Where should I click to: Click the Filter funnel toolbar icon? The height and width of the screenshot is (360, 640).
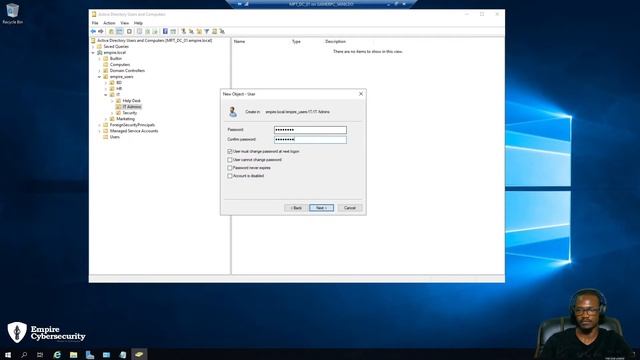(207, 31)
